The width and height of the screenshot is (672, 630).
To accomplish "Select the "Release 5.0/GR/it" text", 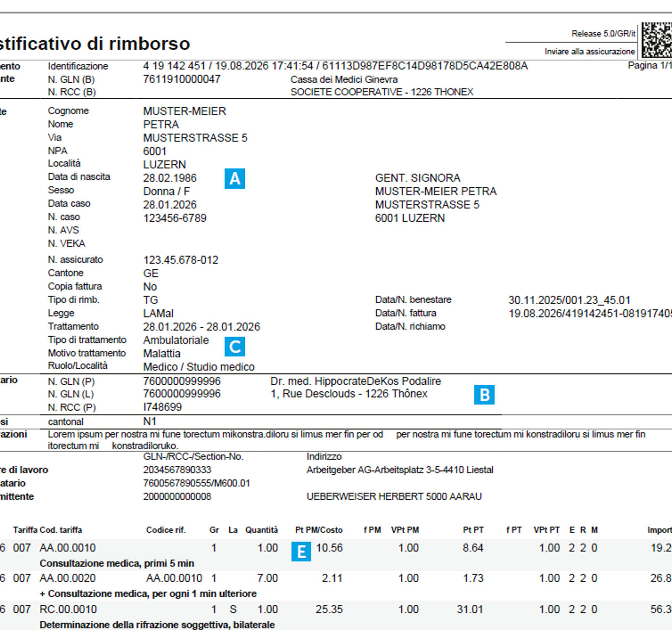I will coord(604,34).
